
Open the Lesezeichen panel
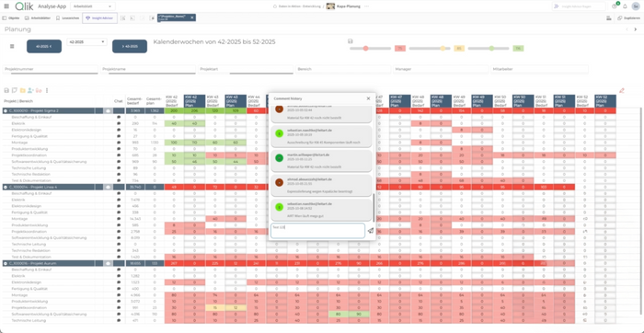pos(67,18)
